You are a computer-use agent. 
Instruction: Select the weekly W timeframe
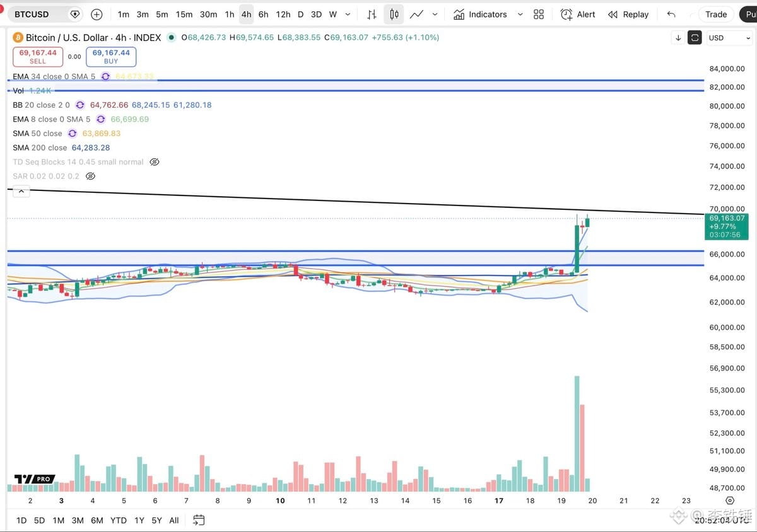point(332,14)
